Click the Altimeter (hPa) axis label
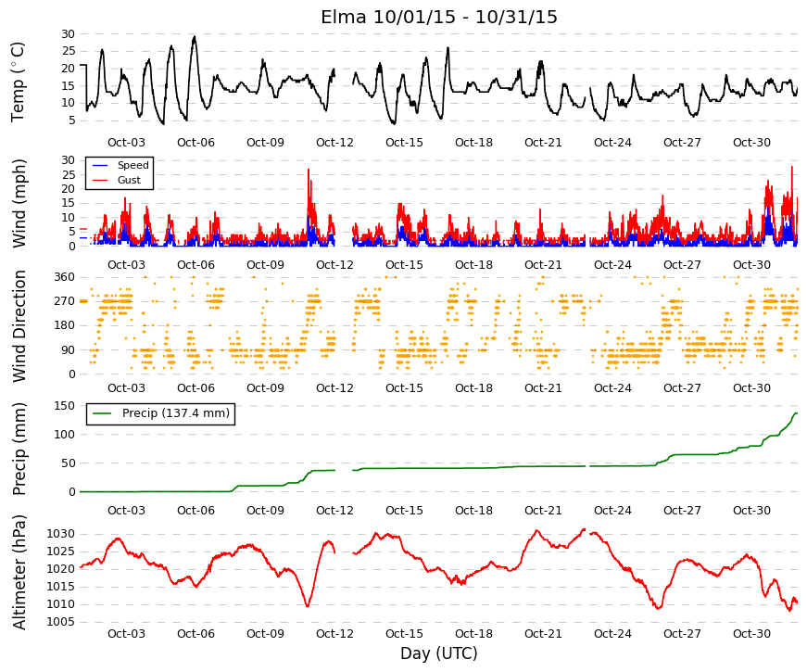This screenshot has width=807, height=672. [19, 572]
